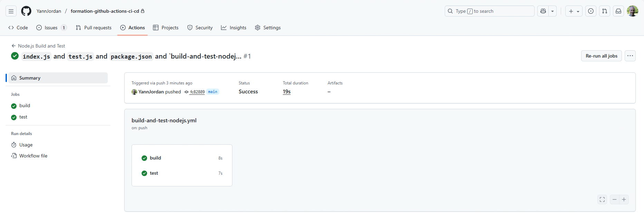The width and height of the screenshot is (644, 215).
Task: Switch to the Security tab
Action: tap(200, 28)
